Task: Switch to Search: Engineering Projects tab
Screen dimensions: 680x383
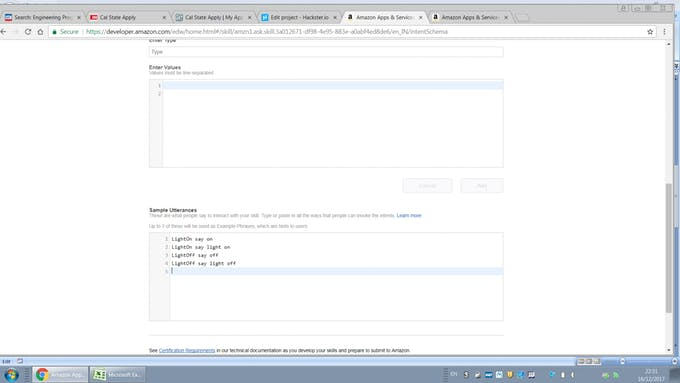Action: point(42,17)
